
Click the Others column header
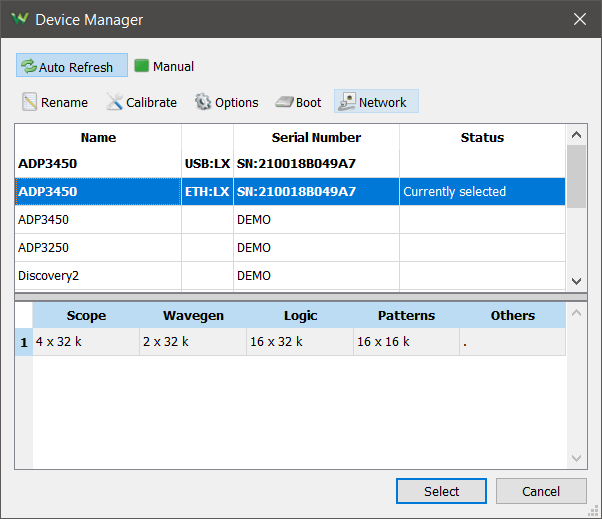tap(513, 315)
